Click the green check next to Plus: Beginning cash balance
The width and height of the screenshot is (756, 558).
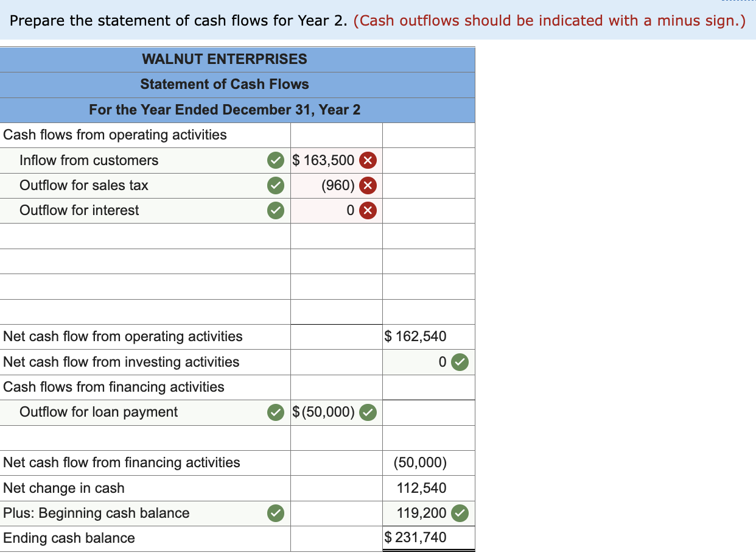coord(276,513)
